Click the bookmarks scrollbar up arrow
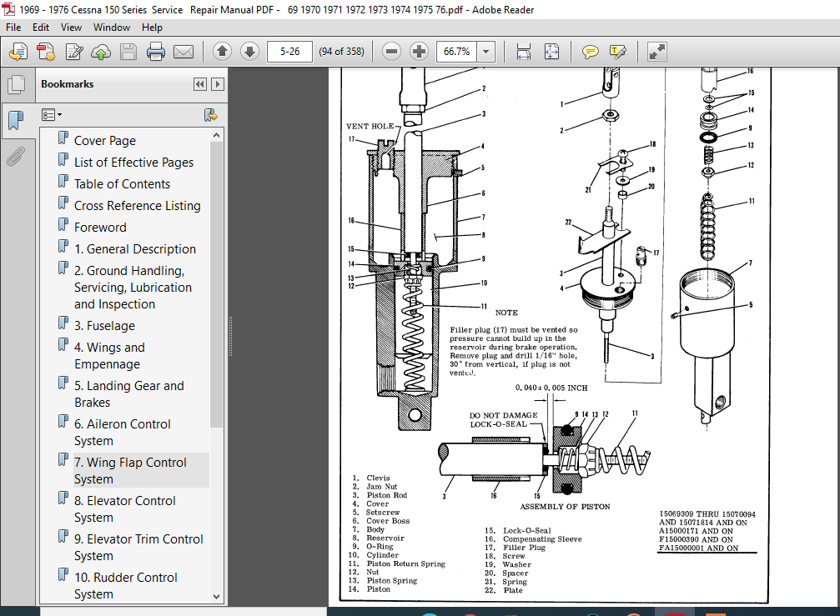Image resolution: width=840 pixels, height=616 pixels. point(216,135)
